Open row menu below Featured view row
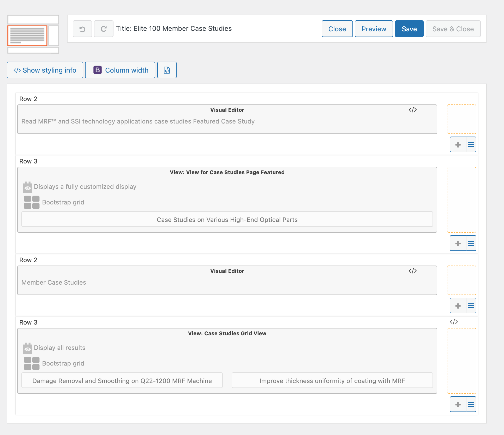This screenshot has width=504, height=435. click(471, 243)
